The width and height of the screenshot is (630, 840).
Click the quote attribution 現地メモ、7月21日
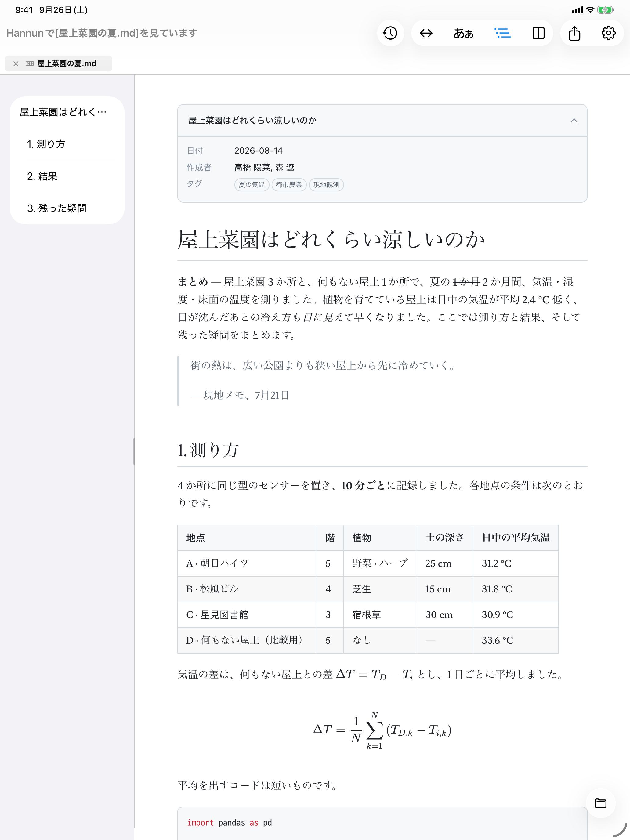240,395
